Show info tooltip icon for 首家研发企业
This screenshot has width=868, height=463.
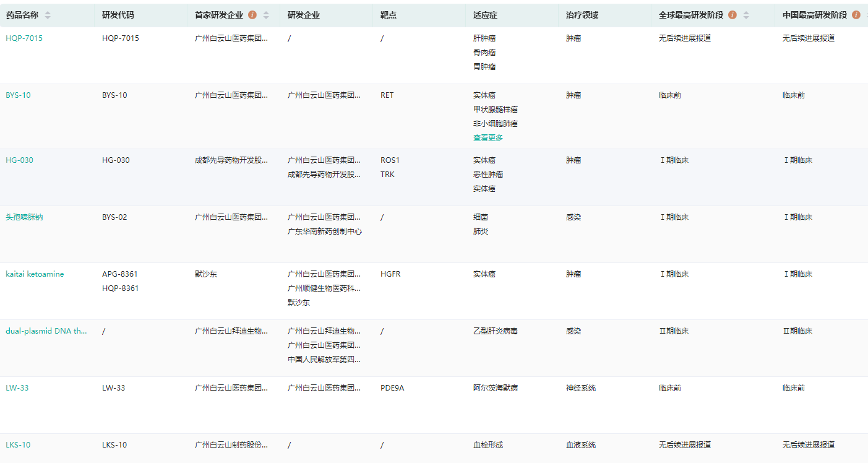pyautogui.click(x=252, y=15)
